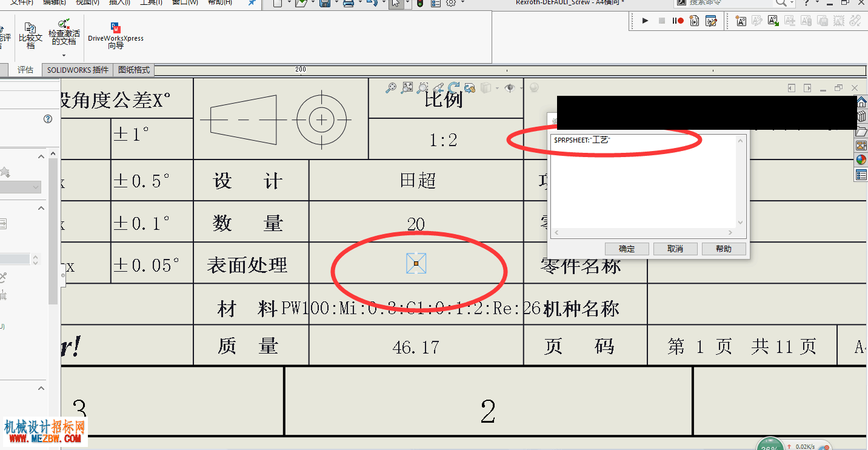Click the rebuild traffic light icon
Image resolution: width=868 pixels, height=450 pixels.
click(420, 3)
